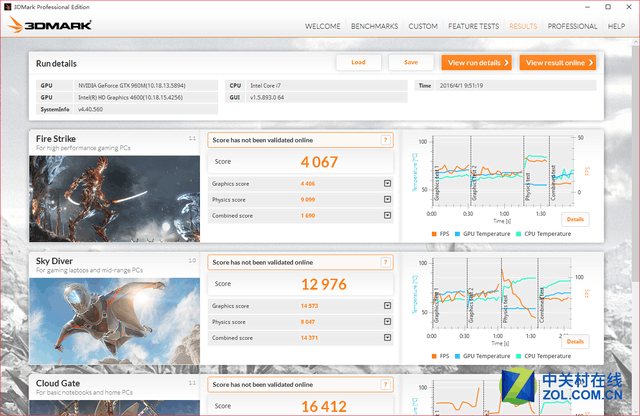The height and width of the screenshot is (416, 640).
Task: Click View result online button
Action: click(x=558, y=62)
